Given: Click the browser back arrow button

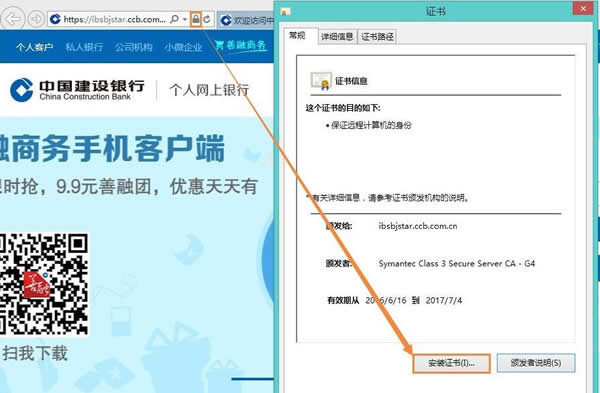Looking at the screenshot, I should coord(13,18).
